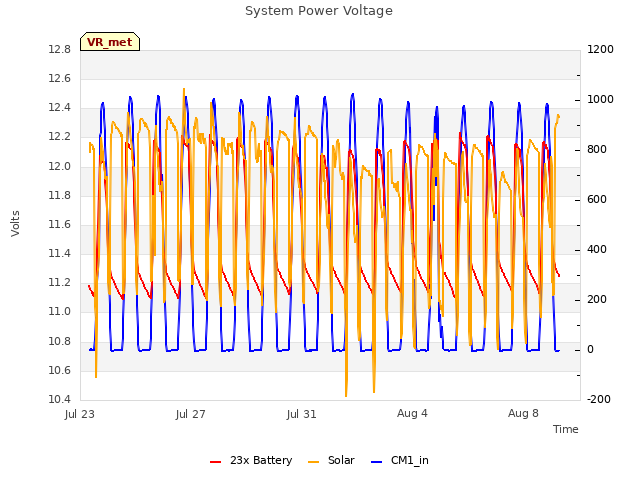Click the blue CM1_in legend swatch
The image size is (640, 480).
pos(377,462)
